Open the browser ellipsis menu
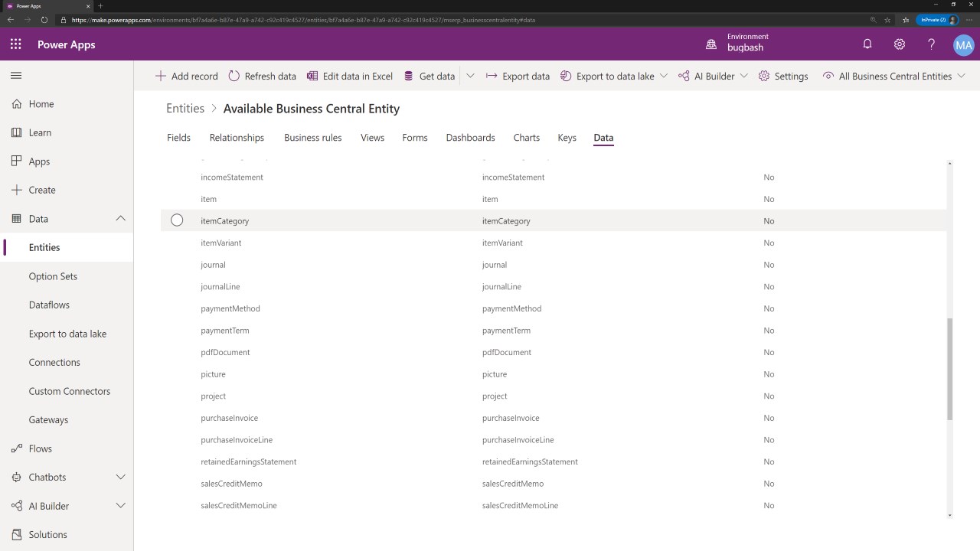980x551 pixels. tap(969, 20)
